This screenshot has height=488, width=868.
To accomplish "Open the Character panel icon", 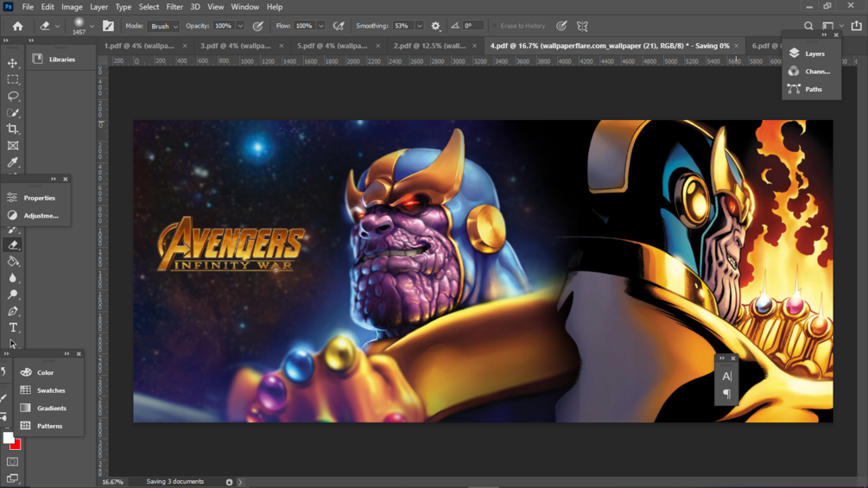I will 726,377.
